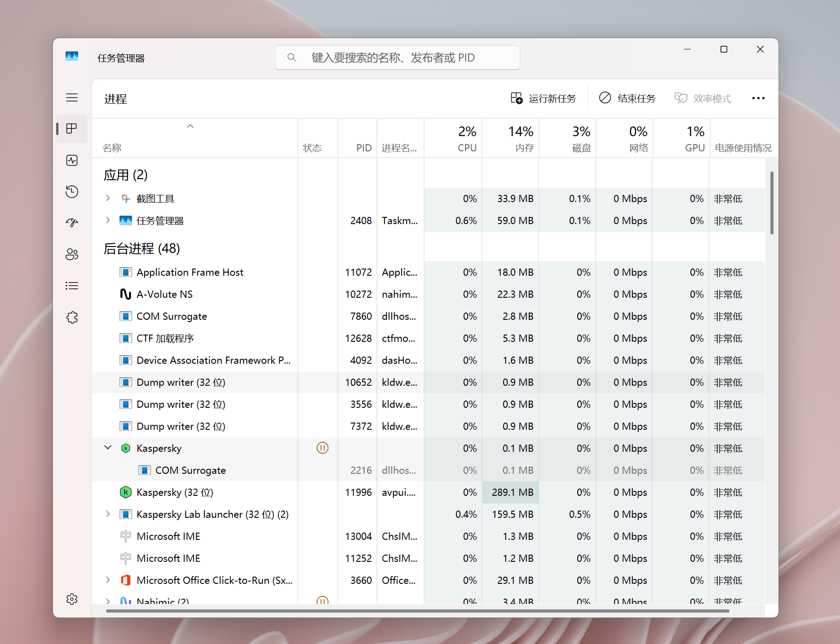Sort by the 网络 network column header
Screen dimensions: 840x644
click(624, 138)
